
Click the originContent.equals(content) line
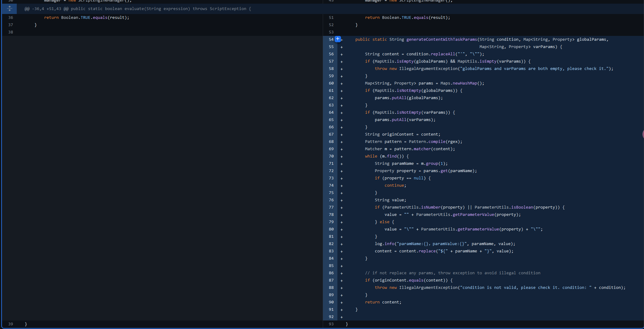coord(409,280)
